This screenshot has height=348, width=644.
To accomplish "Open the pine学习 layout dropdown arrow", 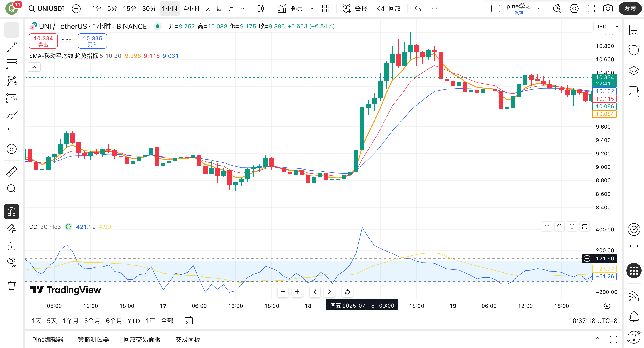I will pos(539,8).
